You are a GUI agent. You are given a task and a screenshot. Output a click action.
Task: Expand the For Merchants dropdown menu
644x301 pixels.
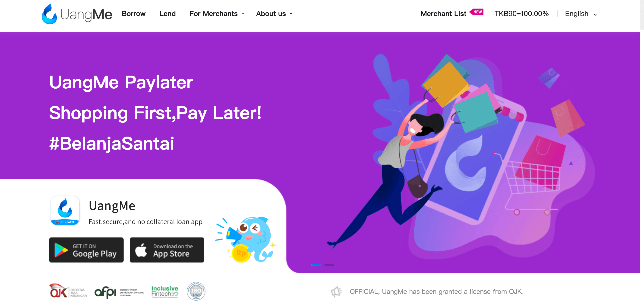pos(217,13)
